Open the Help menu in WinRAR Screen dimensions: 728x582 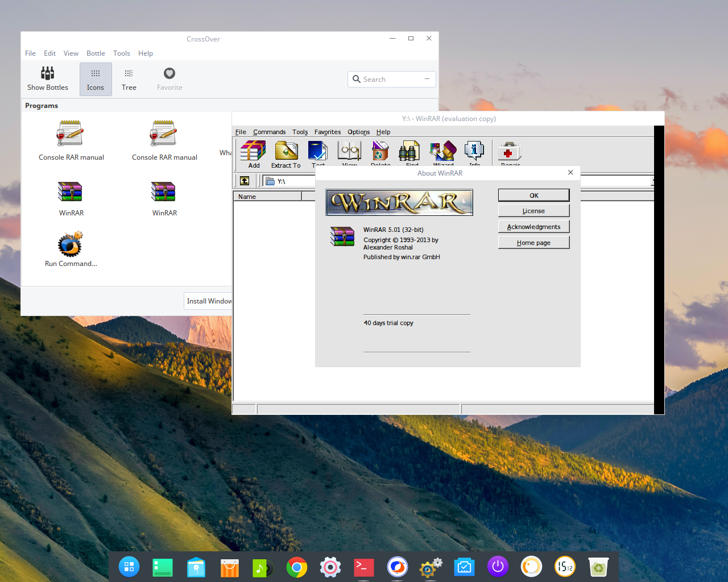point(383,132)
